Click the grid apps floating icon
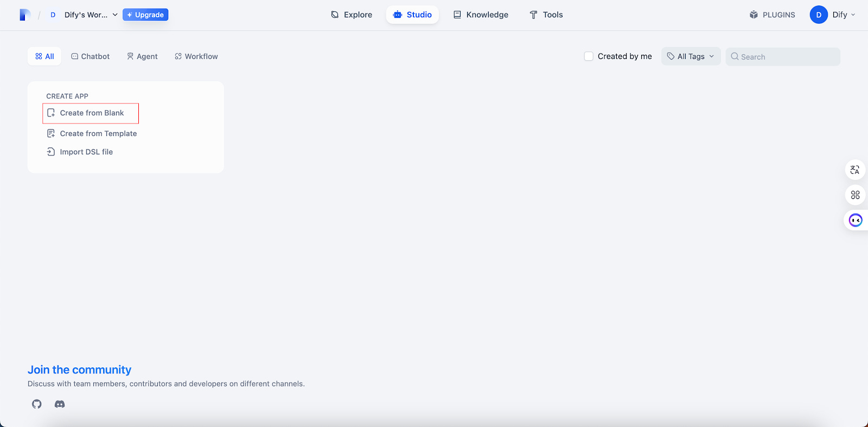 pyautogui.click(x=855, y=195)
